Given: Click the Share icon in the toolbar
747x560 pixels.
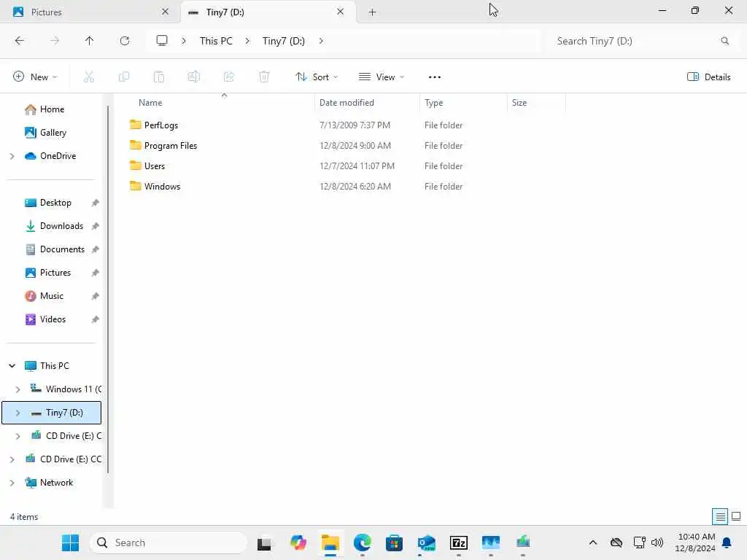Looking at the screenshot, I should 229,77.
